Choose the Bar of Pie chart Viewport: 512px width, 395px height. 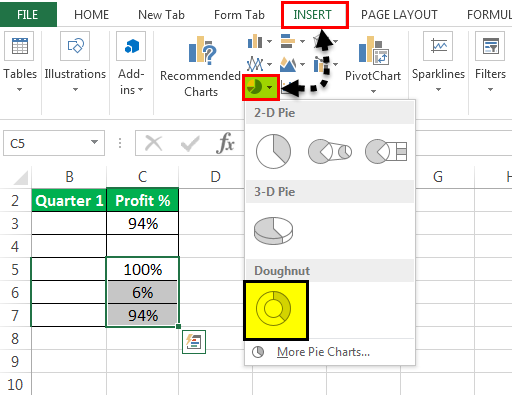point(386,152)
